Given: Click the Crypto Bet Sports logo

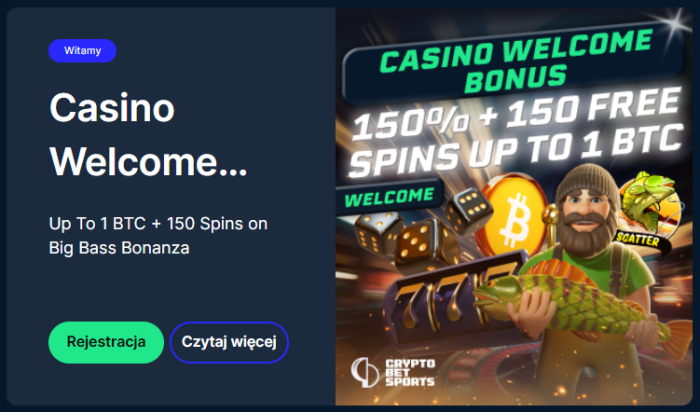Looking at the screenshot, I should (393, 372).
